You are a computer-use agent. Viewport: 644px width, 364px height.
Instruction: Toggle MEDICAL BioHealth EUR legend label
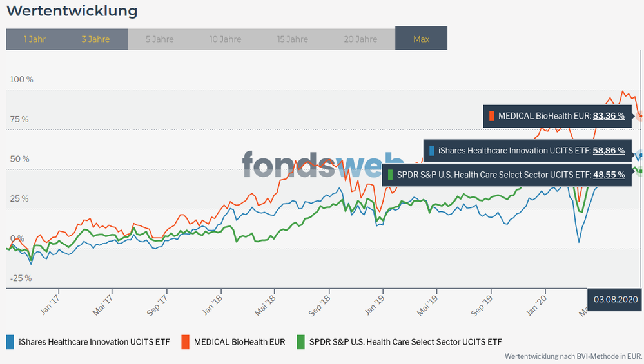pos(240,341)
